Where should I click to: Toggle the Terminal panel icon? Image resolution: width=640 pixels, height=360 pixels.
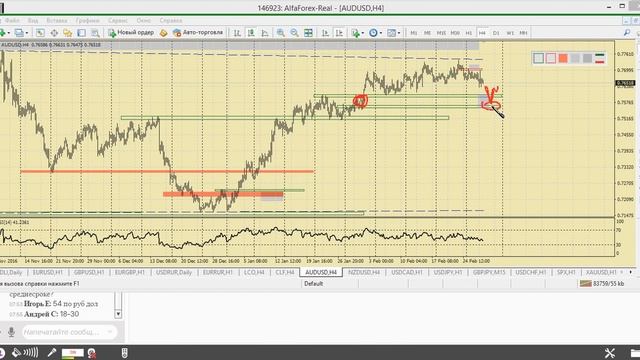pyautogui.click(x=82, y=33)
